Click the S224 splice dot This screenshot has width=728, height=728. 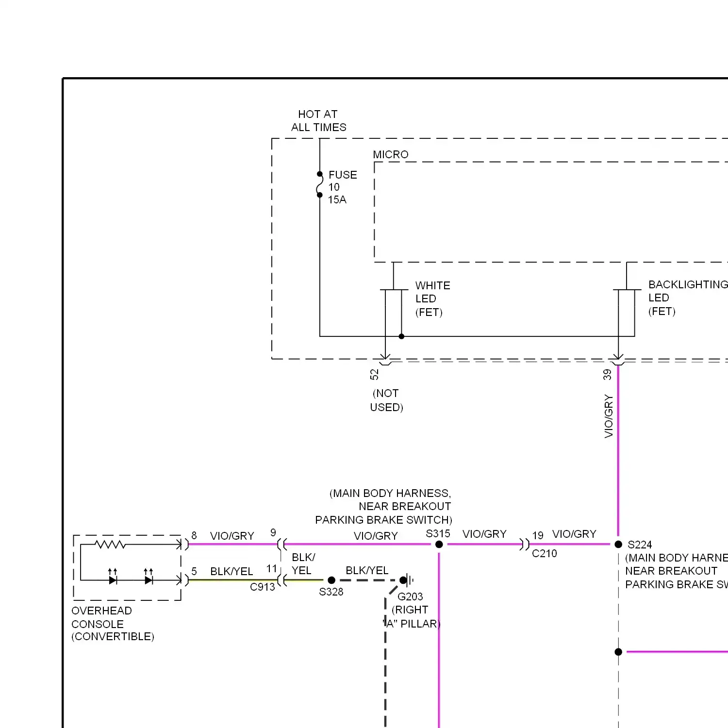(x=618, y=545)
